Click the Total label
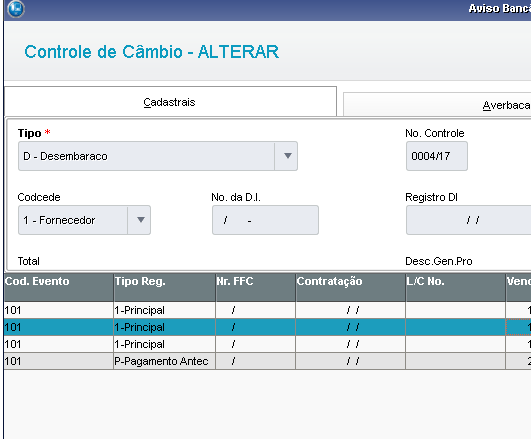The height and width of the screenshot is (439, 531). (28, 261)
